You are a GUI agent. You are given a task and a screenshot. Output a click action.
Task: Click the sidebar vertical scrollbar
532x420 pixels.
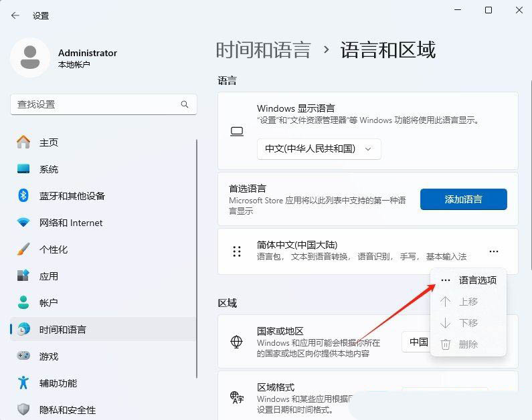click(x=197, y=259)
